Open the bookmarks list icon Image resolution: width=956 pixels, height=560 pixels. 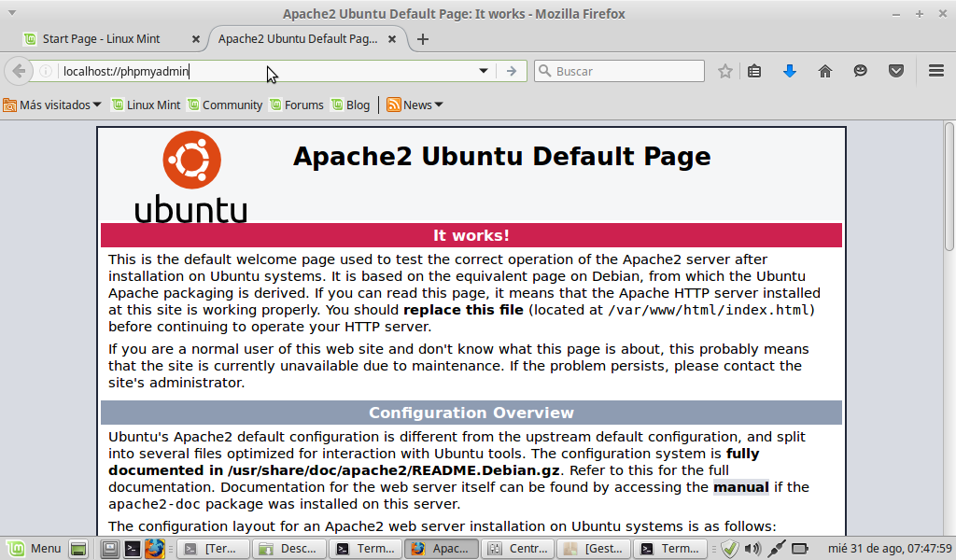[755, 71]
